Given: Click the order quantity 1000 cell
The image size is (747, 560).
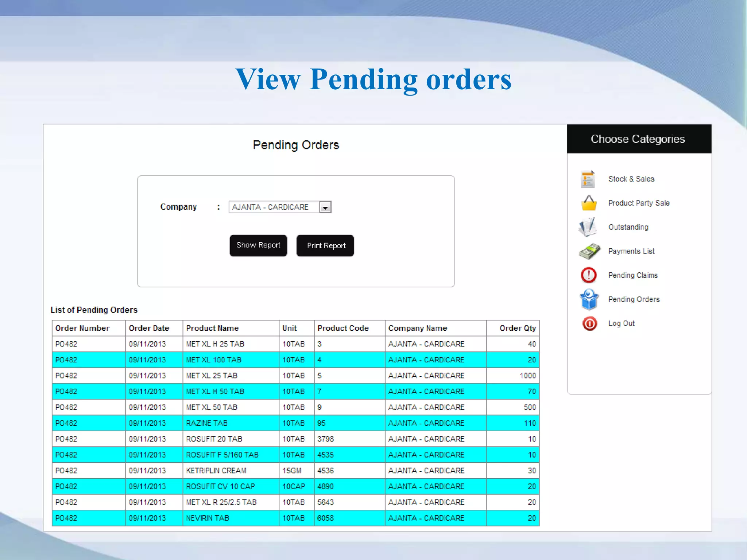Looking at the screenshot, I should click(x=513, y=376).
